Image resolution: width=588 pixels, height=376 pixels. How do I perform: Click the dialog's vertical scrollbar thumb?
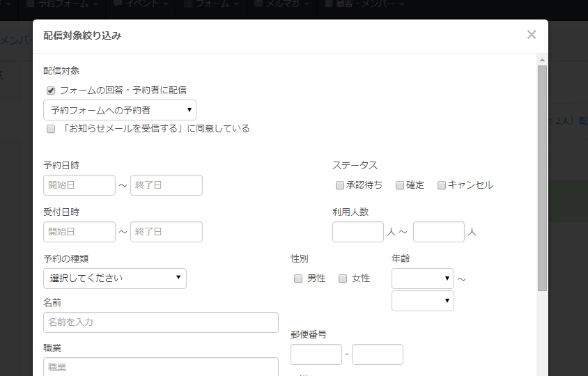pyautogui.click(x=542, y=178)
